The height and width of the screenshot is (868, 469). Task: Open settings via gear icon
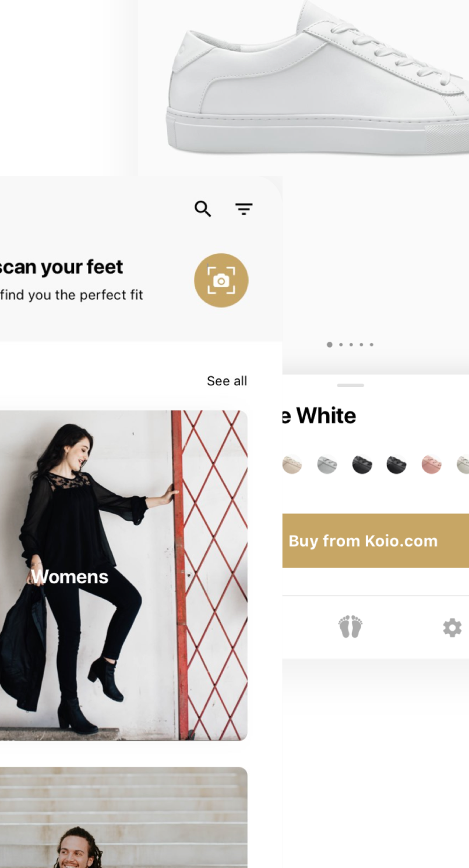[452, 628]
